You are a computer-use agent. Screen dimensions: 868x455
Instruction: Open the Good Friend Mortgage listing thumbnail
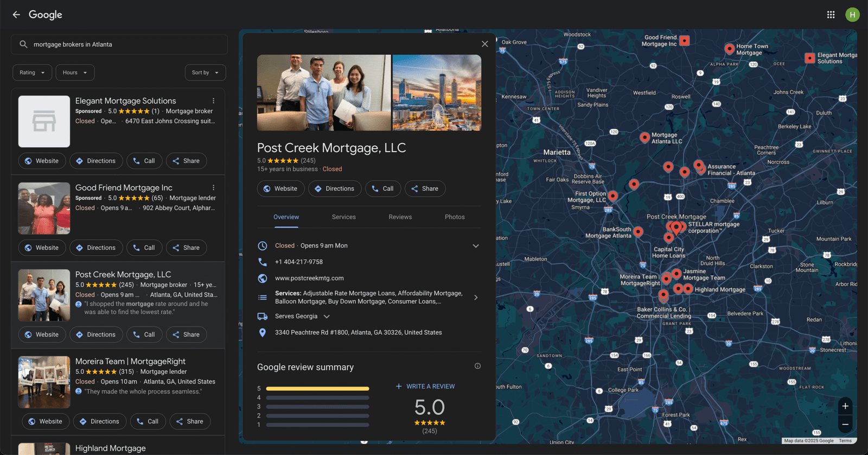point(44,208)
